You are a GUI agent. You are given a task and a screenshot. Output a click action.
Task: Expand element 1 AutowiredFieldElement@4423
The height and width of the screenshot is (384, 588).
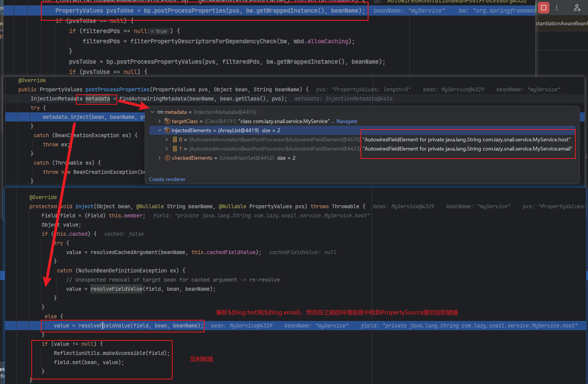tap(167, 149)
